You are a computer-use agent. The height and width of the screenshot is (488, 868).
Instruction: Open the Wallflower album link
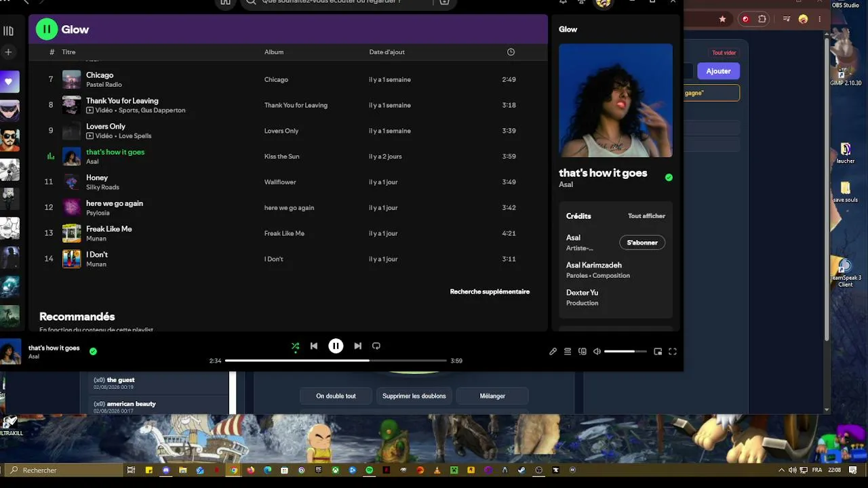click(279, 182)
